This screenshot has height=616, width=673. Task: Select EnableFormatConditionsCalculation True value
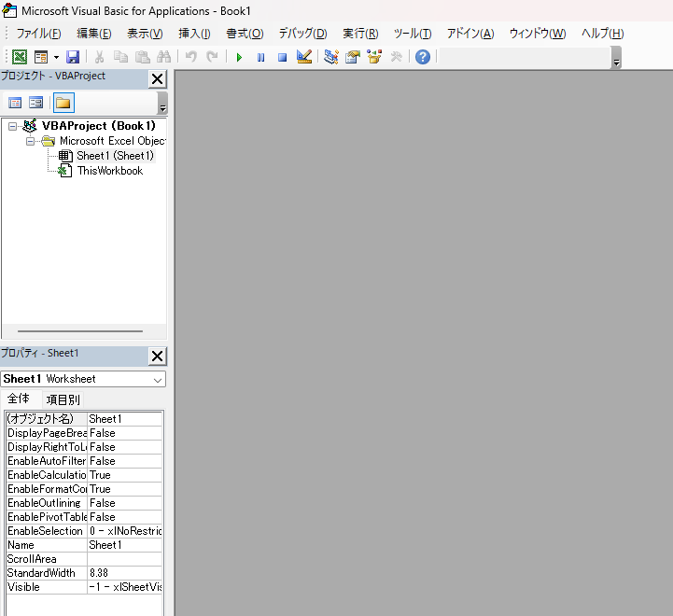(x=124, y=489)
